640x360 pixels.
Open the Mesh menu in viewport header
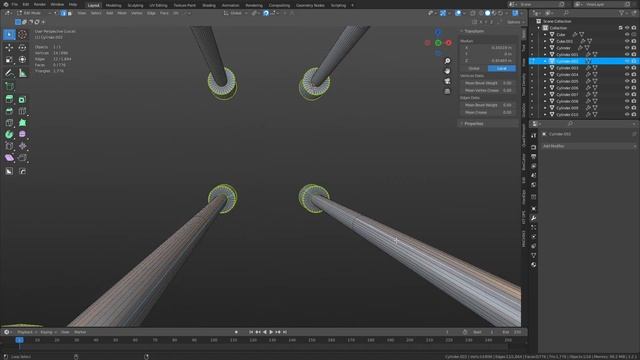122,13
